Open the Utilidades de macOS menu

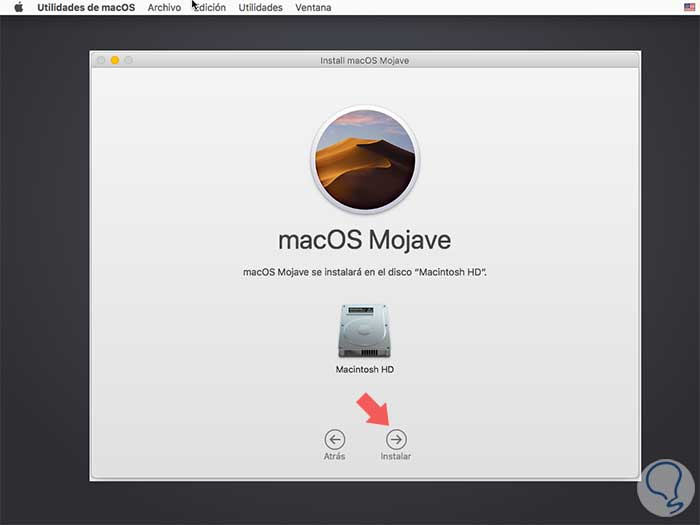tap(86, 8)
